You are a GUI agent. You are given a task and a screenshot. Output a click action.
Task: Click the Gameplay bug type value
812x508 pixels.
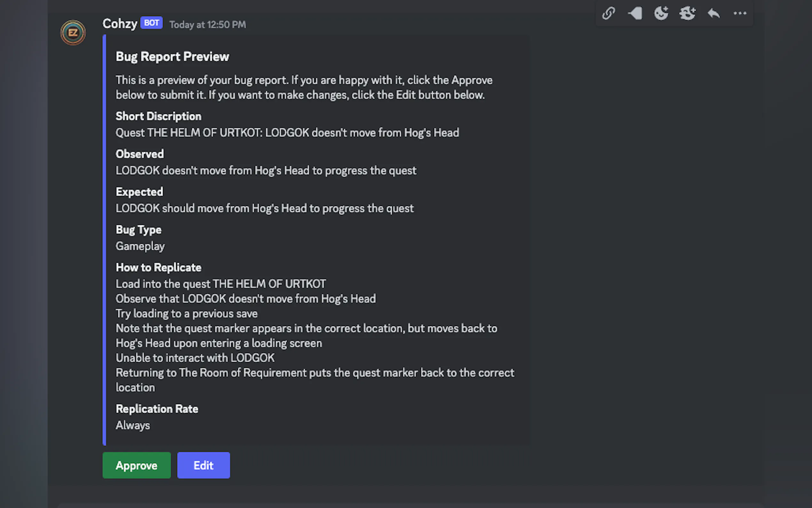click(140, 246)
